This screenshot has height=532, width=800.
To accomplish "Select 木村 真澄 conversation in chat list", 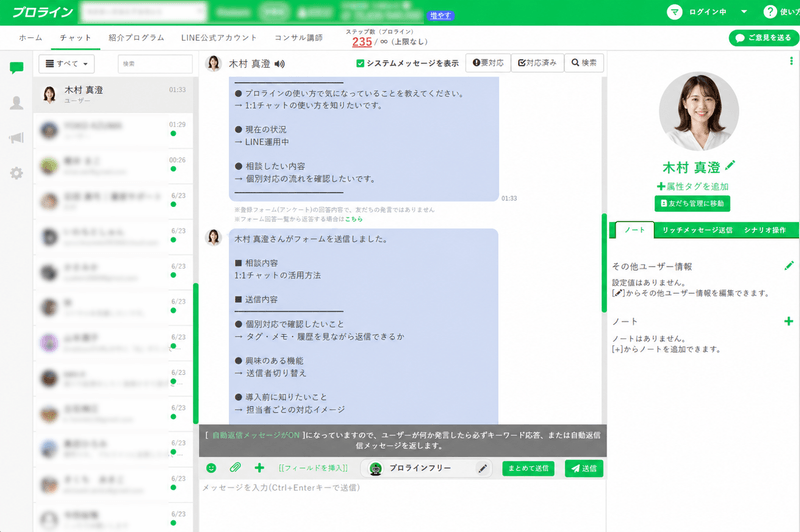I will click(x=113, y=94).
